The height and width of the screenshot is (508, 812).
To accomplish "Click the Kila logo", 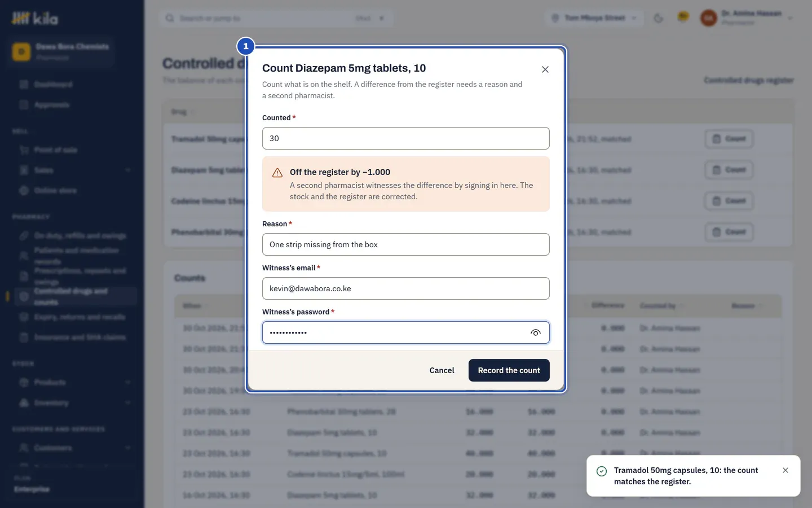I will (x=35, y=19).
